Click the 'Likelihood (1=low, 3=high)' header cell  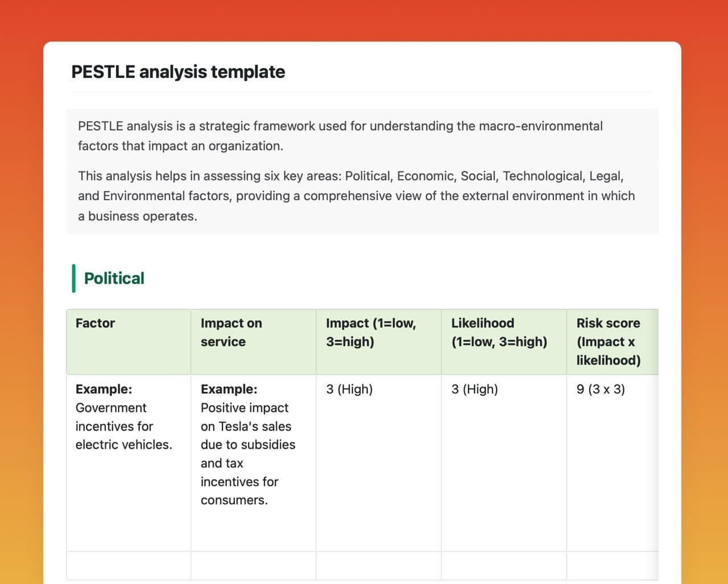[x=503, y=341]
